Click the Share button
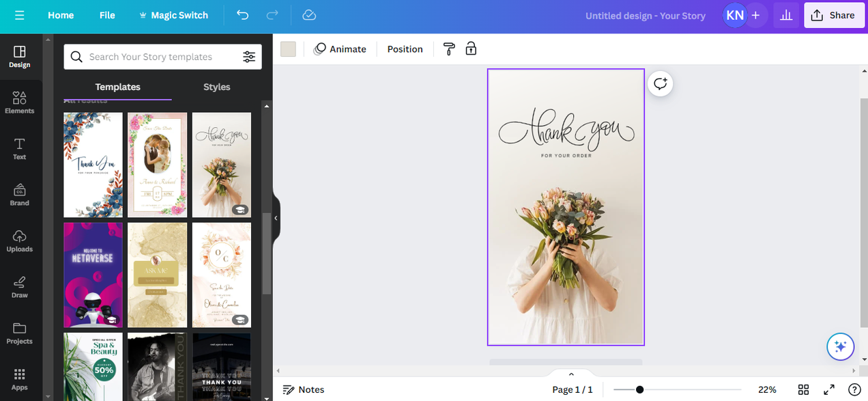868x401 pixels. 834,15
